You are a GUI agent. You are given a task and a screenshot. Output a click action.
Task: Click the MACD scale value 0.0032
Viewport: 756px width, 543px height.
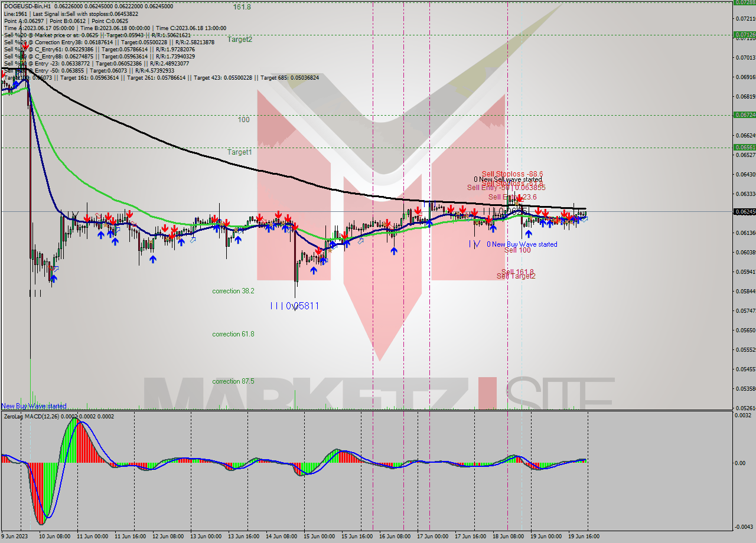click(x=744, y=416)
